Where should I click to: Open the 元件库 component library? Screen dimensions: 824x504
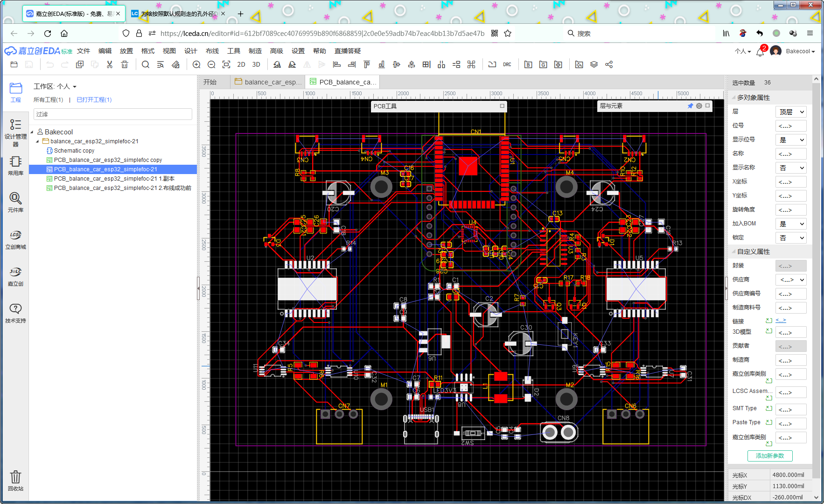[x=16, y=203]
